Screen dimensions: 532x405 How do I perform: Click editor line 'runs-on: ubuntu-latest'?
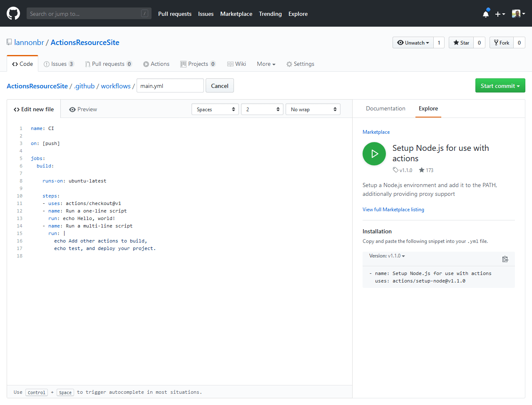click(x=74, y=181)
